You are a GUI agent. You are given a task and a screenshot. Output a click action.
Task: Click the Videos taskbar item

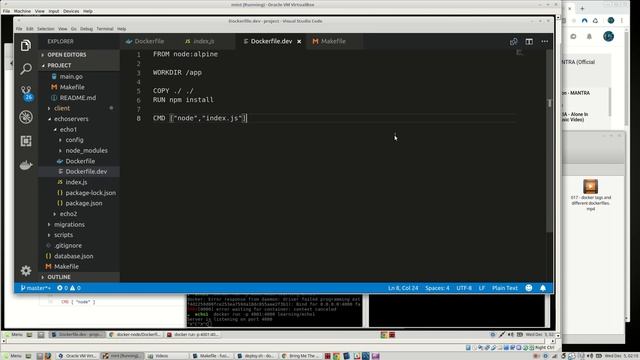click(167, 356)
